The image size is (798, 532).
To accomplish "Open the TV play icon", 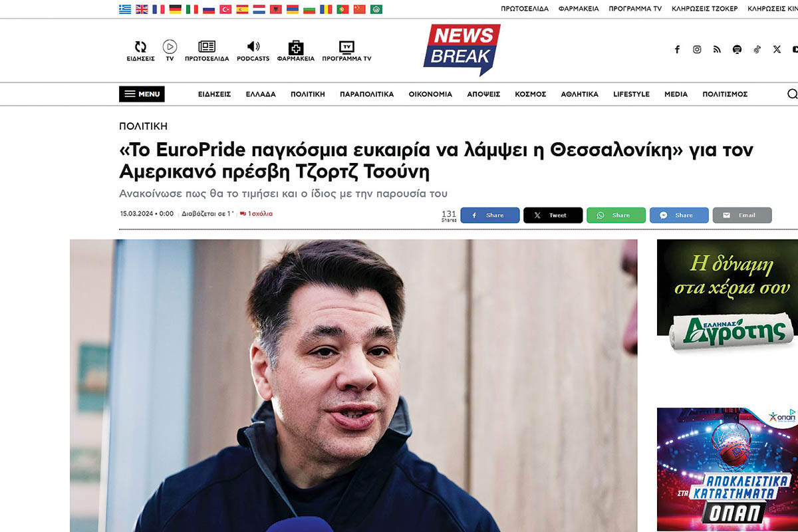I will pyautogui.click(x=170, y=47).
